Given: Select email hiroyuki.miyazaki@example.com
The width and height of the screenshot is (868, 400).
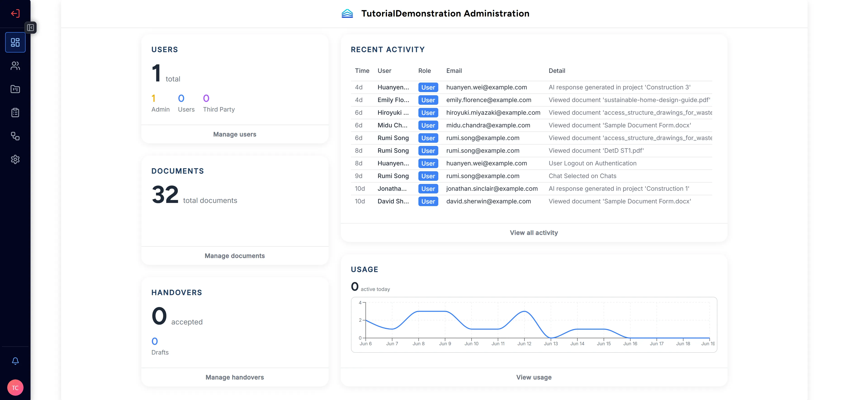Looking at the screenshot, I should [x=493, y=112].
